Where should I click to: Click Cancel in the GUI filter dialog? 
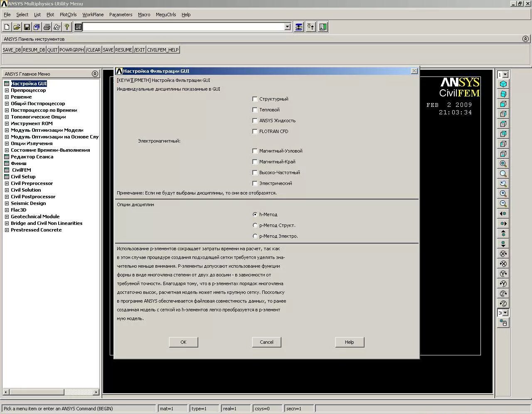tap(266, 342)
